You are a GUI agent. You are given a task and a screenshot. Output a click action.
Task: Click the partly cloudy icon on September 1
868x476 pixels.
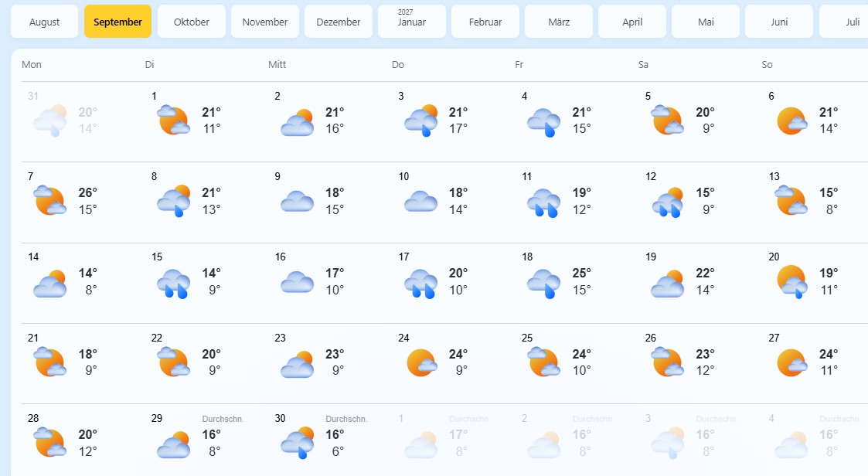[x=174, y=120]
